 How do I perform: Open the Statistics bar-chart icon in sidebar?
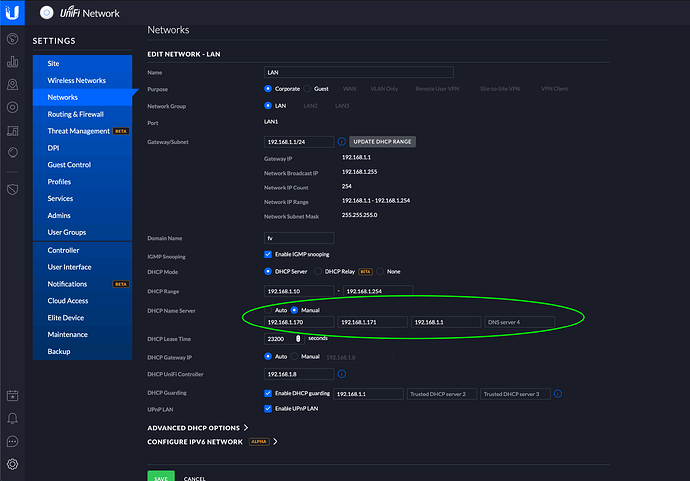tap(13, 61)
